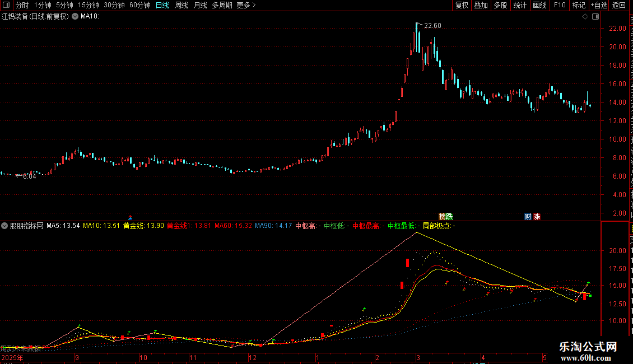Click the 叠加 overlay button
This screenshot has width=633, height=364.
tap(481, 5)
